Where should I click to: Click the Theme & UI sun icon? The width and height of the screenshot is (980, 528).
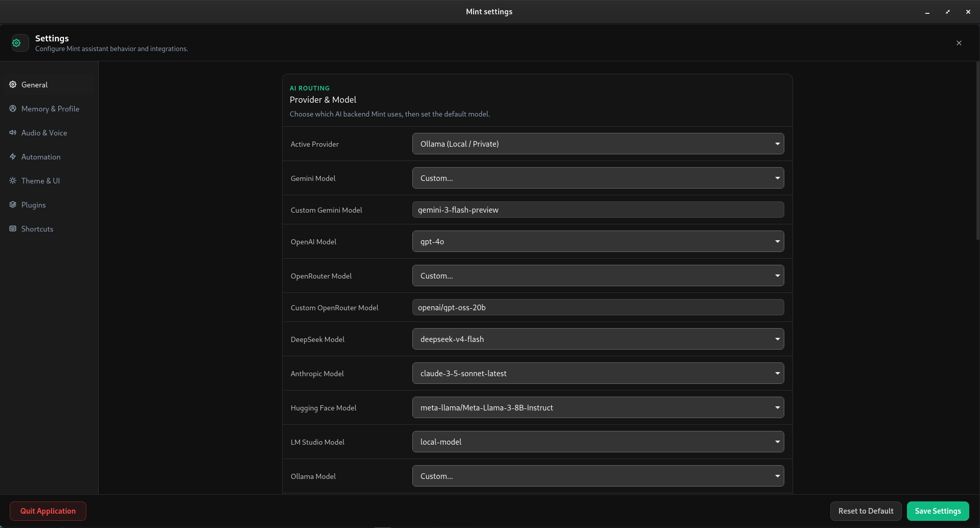tap(13, 180)
